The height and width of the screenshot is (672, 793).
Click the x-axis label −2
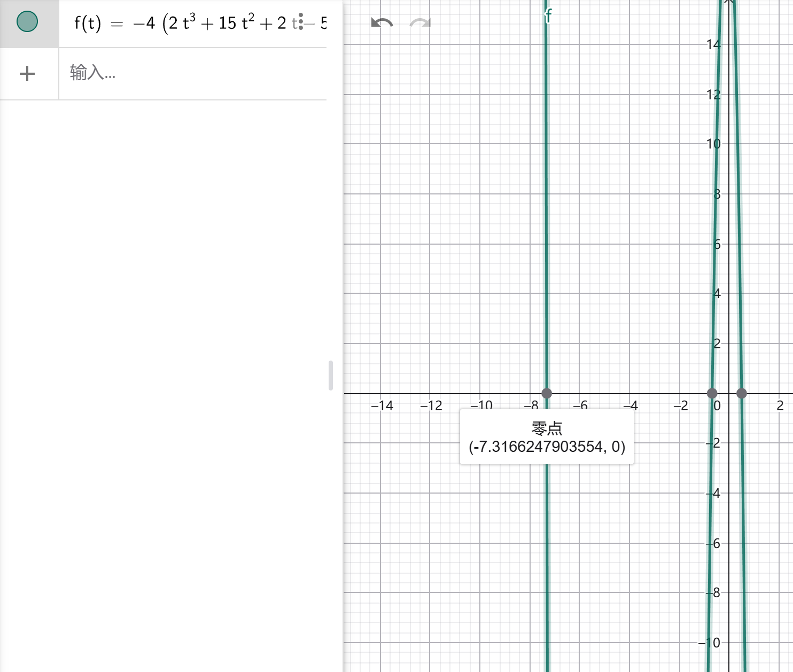681,405
